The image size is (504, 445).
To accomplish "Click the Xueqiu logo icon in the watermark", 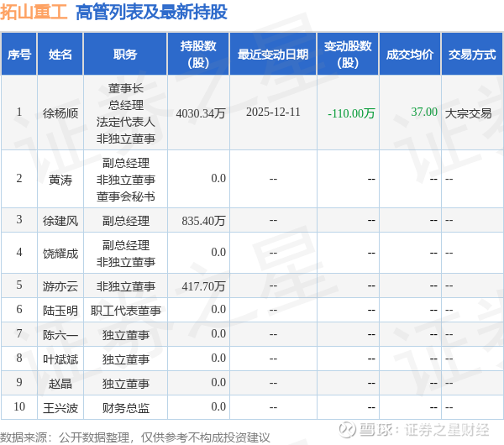I will tap(348, 429).
